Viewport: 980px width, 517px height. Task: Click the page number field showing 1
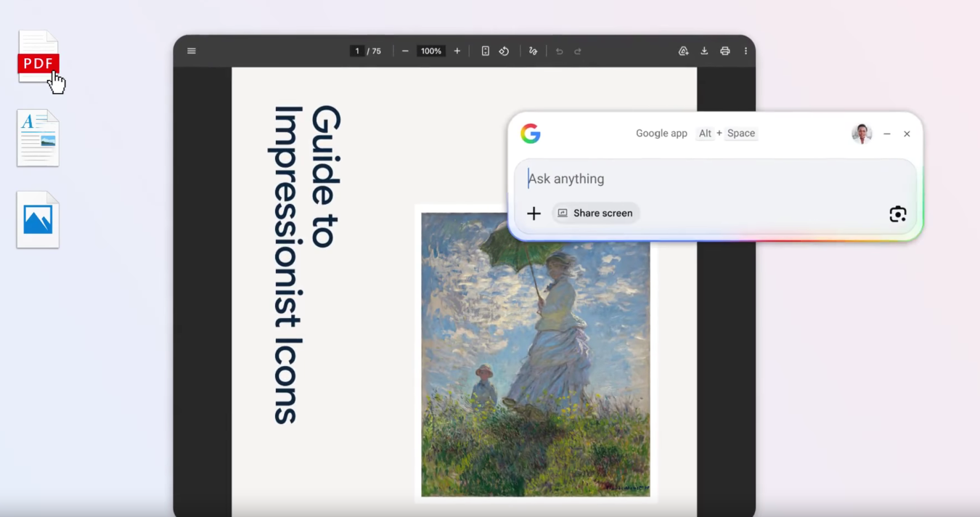(357, 51)
